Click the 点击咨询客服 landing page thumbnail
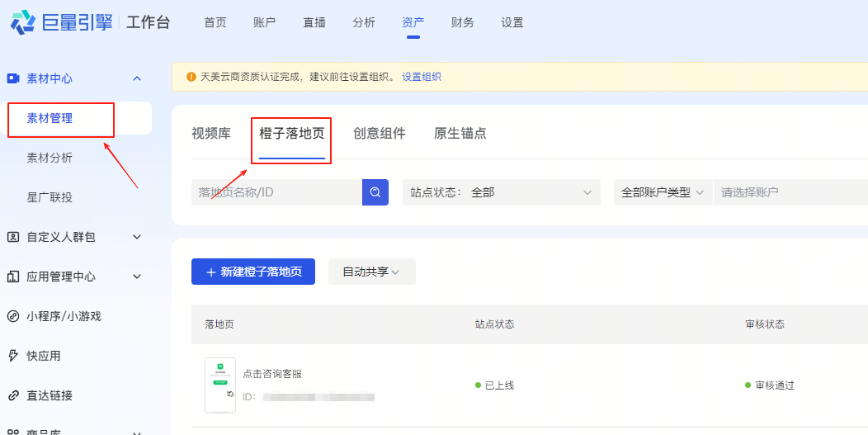868x435 pixels. (x=220, y=385)
